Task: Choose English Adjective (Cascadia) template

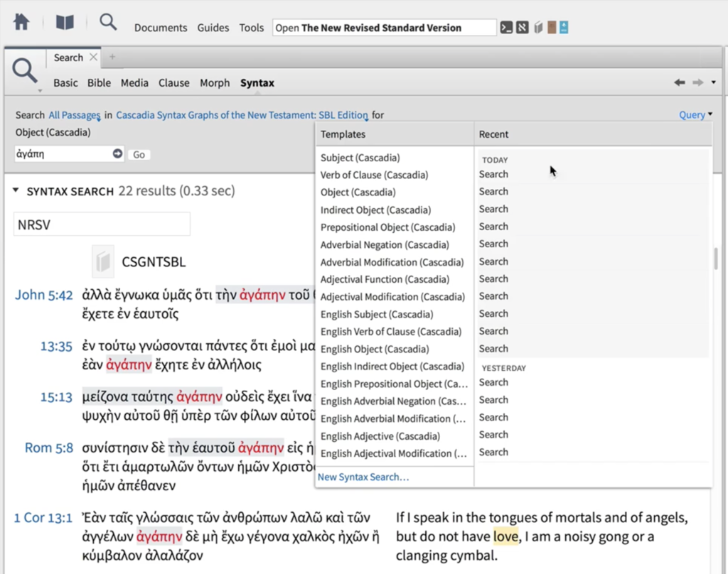Action: point(380,436)
